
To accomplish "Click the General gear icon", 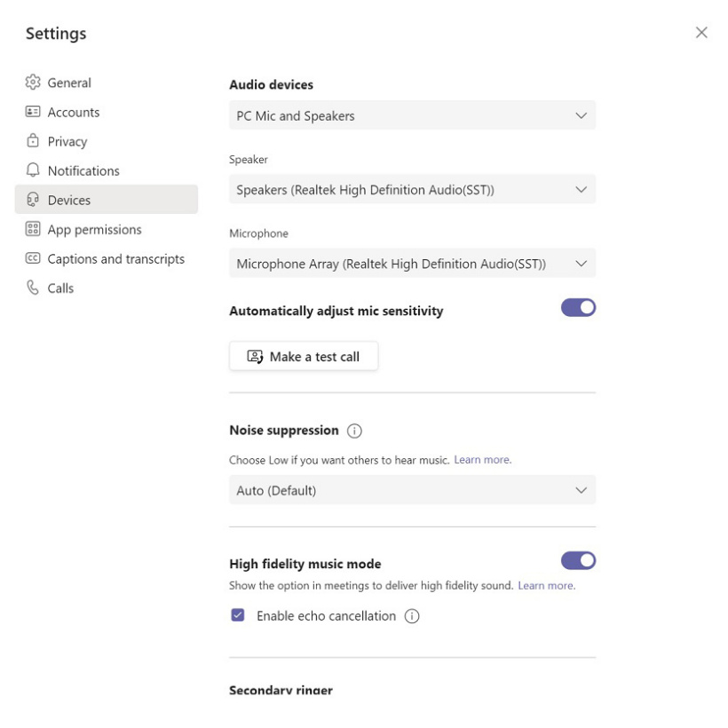I will 34,83.
